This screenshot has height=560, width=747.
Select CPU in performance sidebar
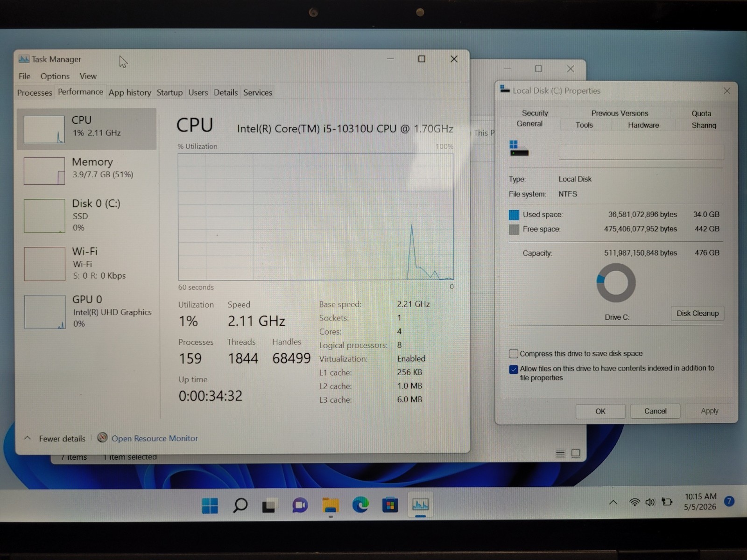coord(87,129)
